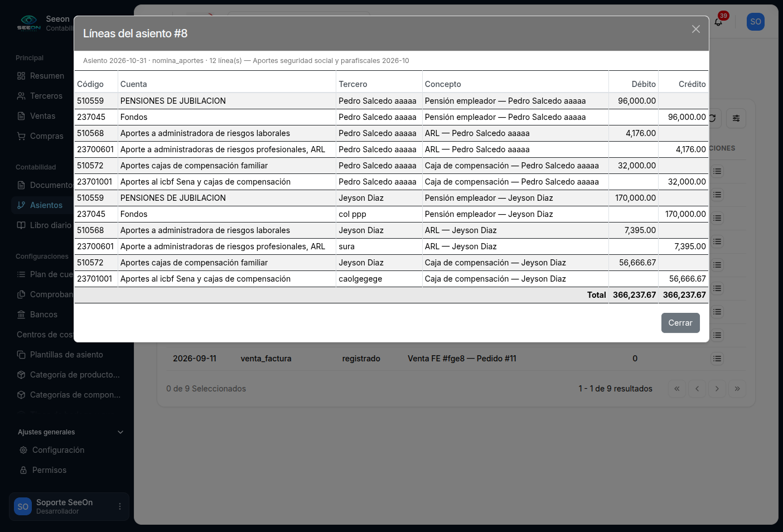Open Bancos page
The width and height of the screenshot is (783, 532).
tap(43, 315)
